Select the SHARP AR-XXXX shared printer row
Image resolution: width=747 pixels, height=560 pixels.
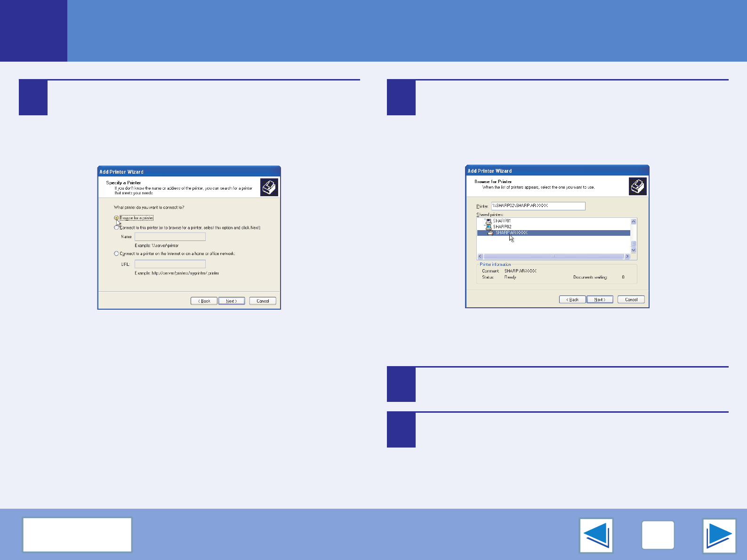pyautogui.click(x=554, y=233)
